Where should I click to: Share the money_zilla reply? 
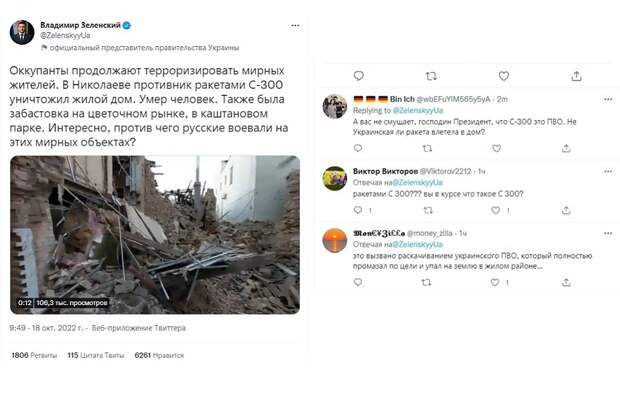tap(566, 282)
